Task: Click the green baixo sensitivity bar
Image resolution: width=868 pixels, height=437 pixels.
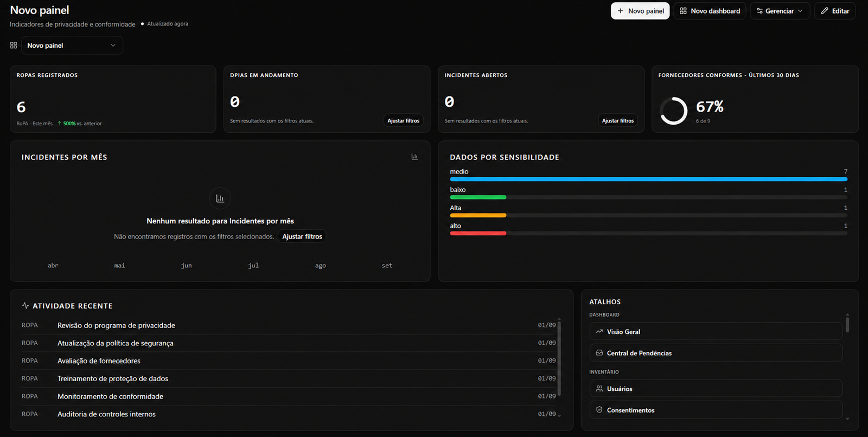Action: pos(478,197)
